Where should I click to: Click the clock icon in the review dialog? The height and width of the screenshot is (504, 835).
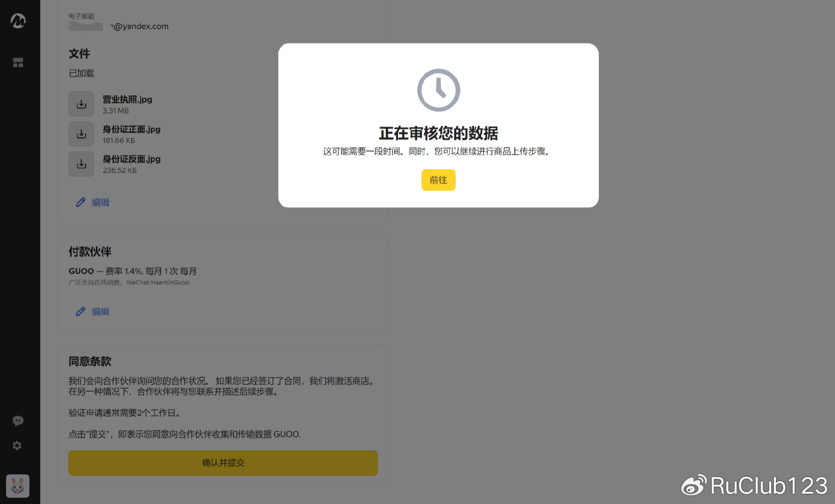click(x=438, y=90)
